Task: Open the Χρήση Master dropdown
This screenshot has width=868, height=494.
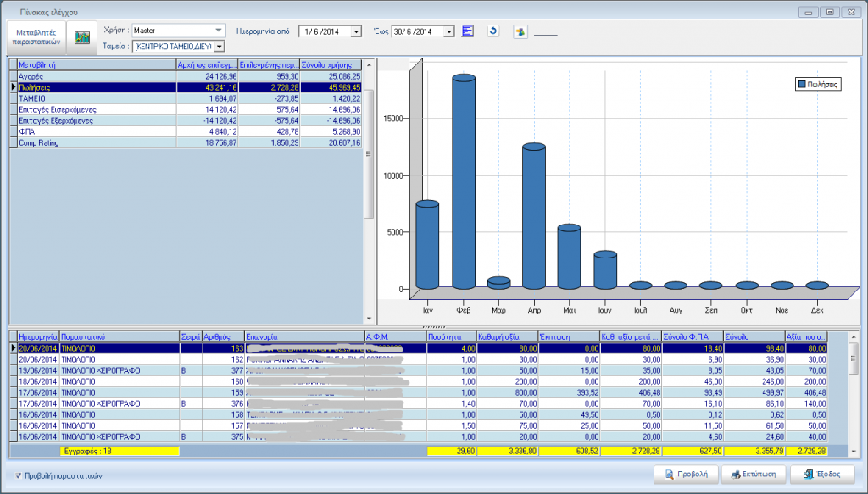Action: 220,31
